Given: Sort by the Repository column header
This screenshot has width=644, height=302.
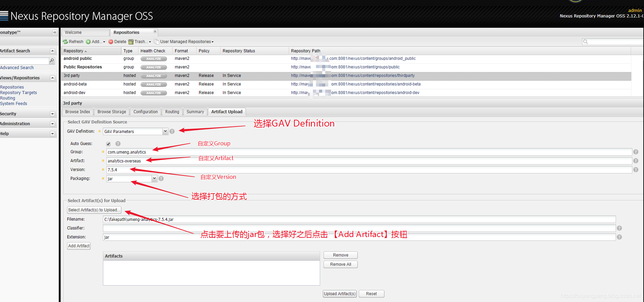Looking at the screenshot, I should [x=91, y=51].
